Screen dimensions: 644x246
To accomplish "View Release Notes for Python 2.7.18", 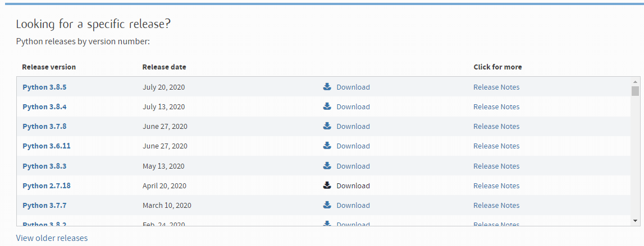I will pyautogui.click(x=496, y=185).
